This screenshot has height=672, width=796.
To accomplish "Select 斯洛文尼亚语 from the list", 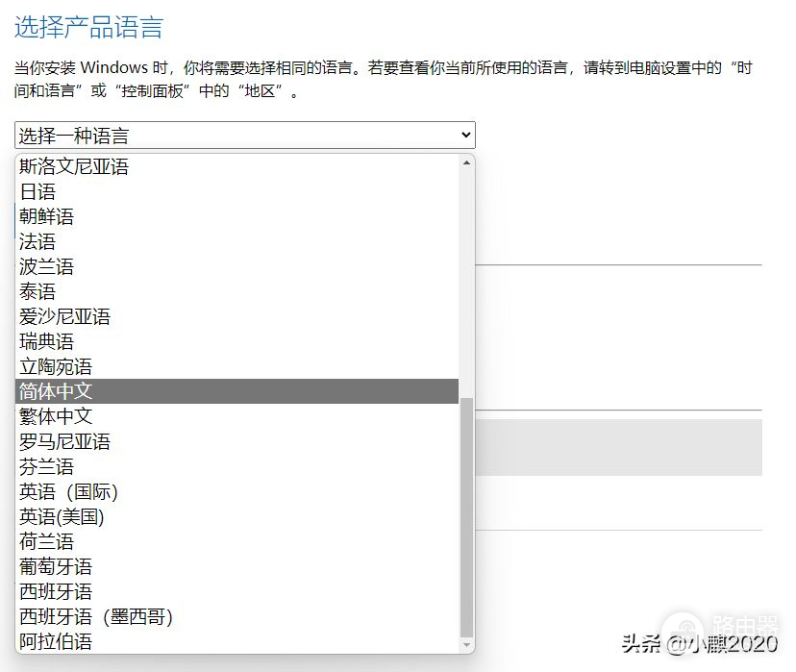I will pyautogui.click(x=236, y=166).
